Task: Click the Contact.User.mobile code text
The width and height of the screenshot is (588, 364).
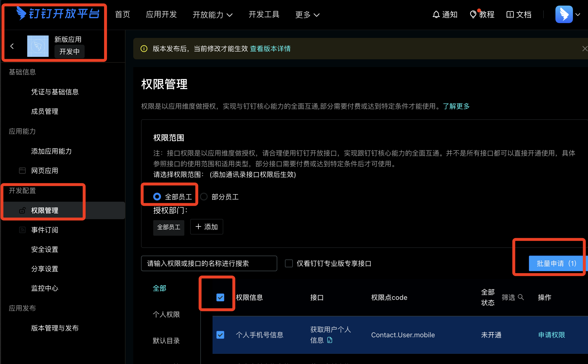Action: point(403,335)
